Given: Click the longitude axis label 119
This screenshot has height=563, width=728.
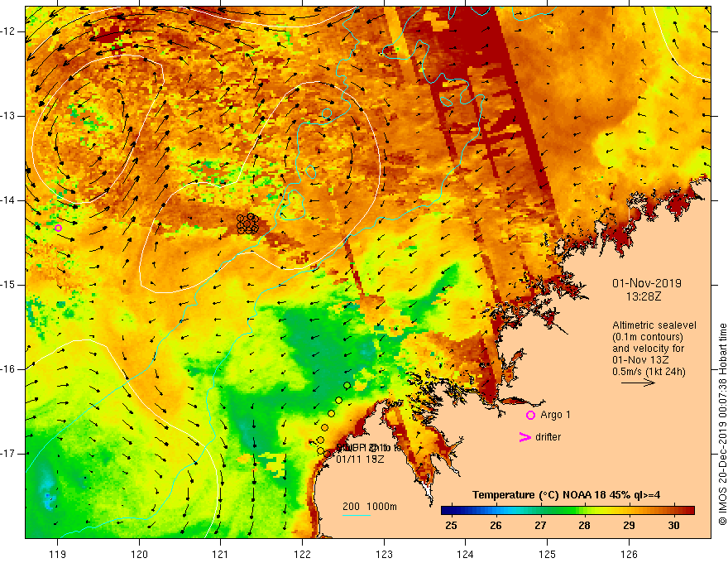Looking at the screenshot, I should click(x=58, y=554).
